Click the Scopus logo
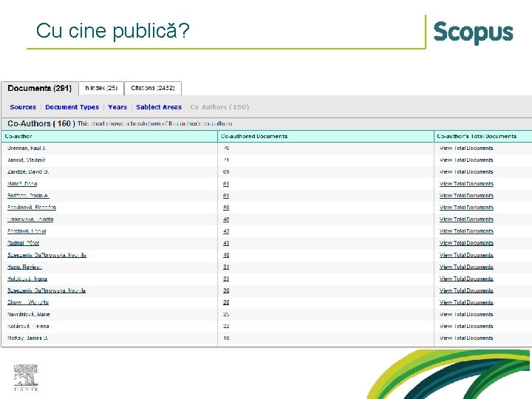532x399 pixels. (x=473, y=33)
